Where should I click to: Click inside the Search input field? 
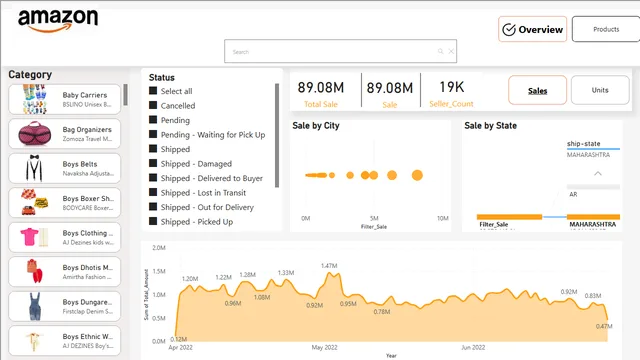332,51
